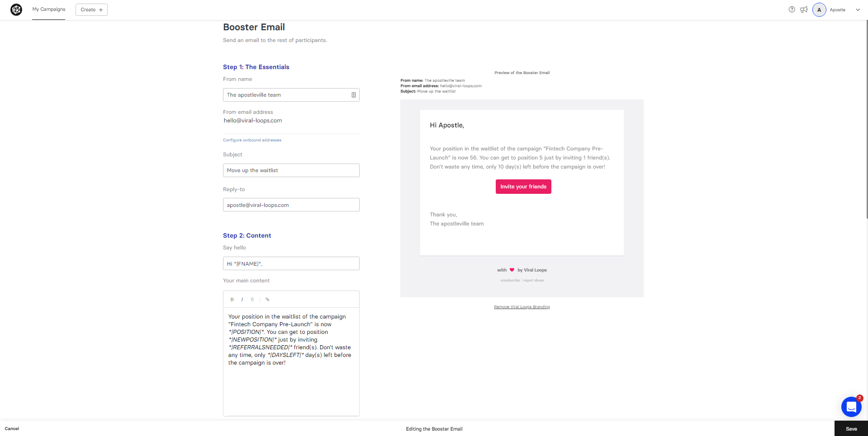The width and height of the screenshot is (868, 436).
Task: Open Configure outbound addresses link
Action: click(x=252, y=140)
